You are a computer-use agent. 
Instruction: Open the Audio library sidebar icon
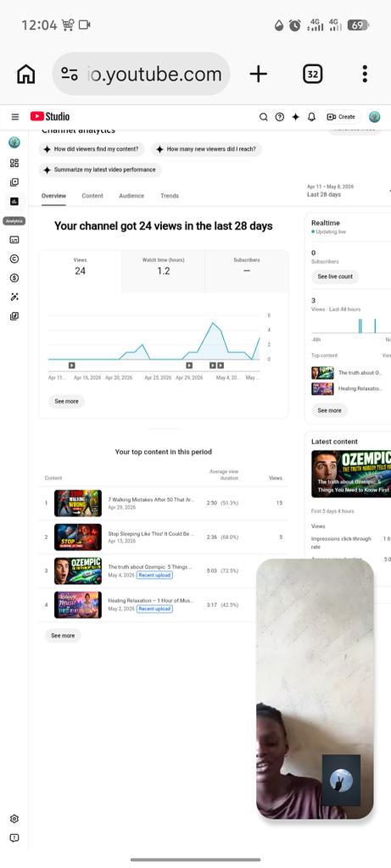click(14, 316)
